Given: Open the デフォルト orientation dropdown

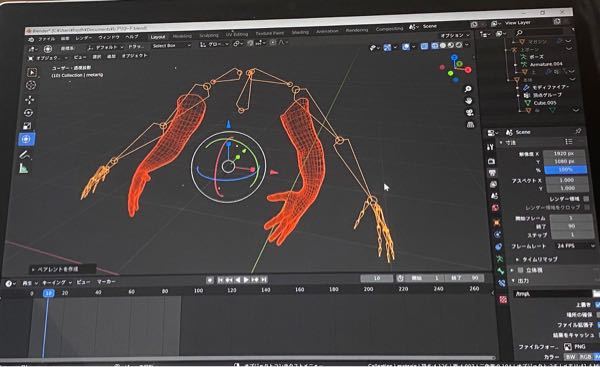Looking at the screenshot, I should click(x=105, y=47).
